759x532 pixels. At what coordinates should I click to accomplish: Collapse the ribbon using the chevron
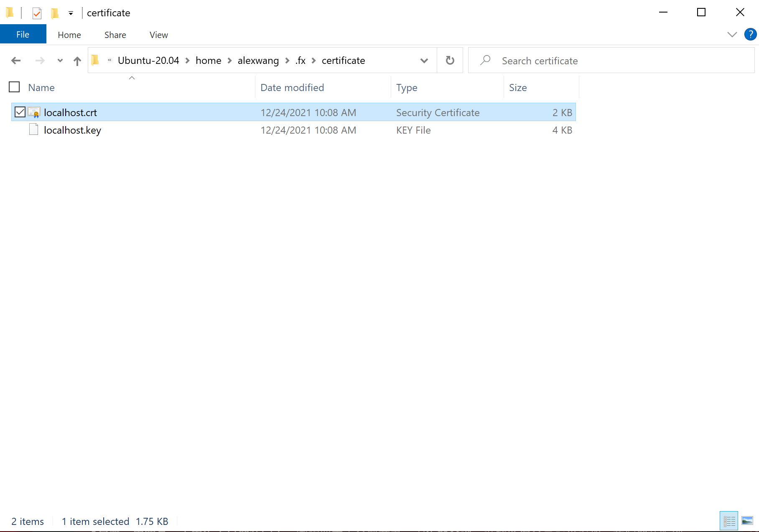coord(732,35)
